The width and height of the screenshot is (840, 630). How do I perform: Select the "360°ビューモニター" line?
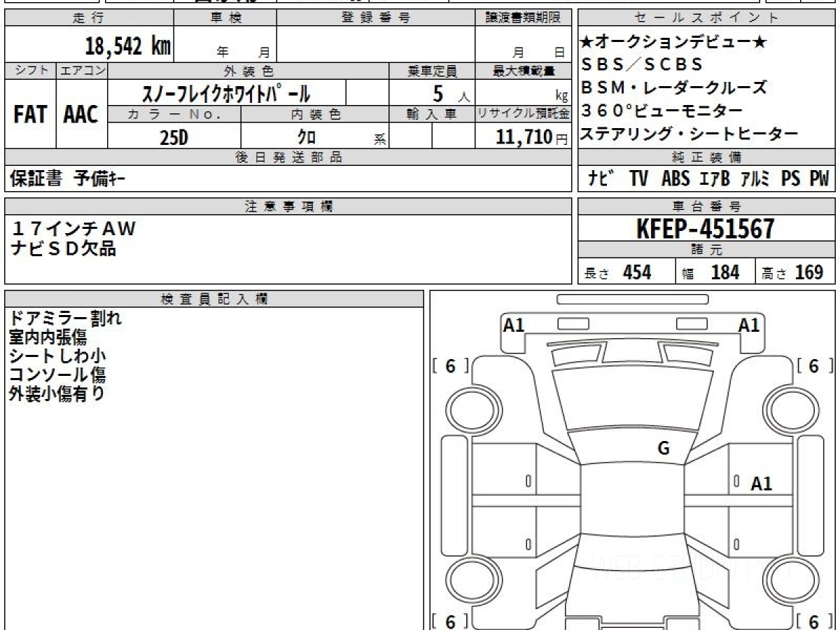click(x=661, y=111)
